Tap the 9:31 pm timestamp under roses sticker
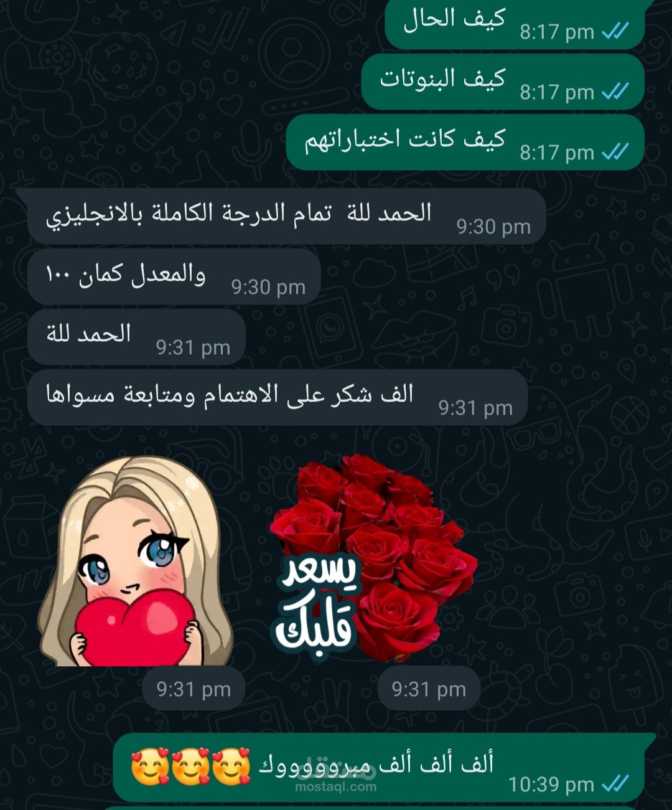Viewport: 672px width, 810px height. (x=429, y=689)
